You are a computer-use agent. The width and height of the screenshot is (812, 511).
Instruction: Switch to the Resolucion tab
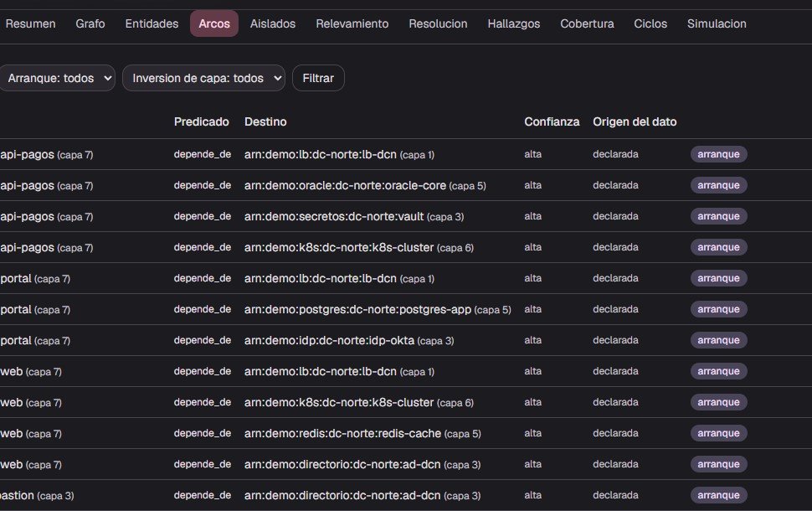click(438, 23)
